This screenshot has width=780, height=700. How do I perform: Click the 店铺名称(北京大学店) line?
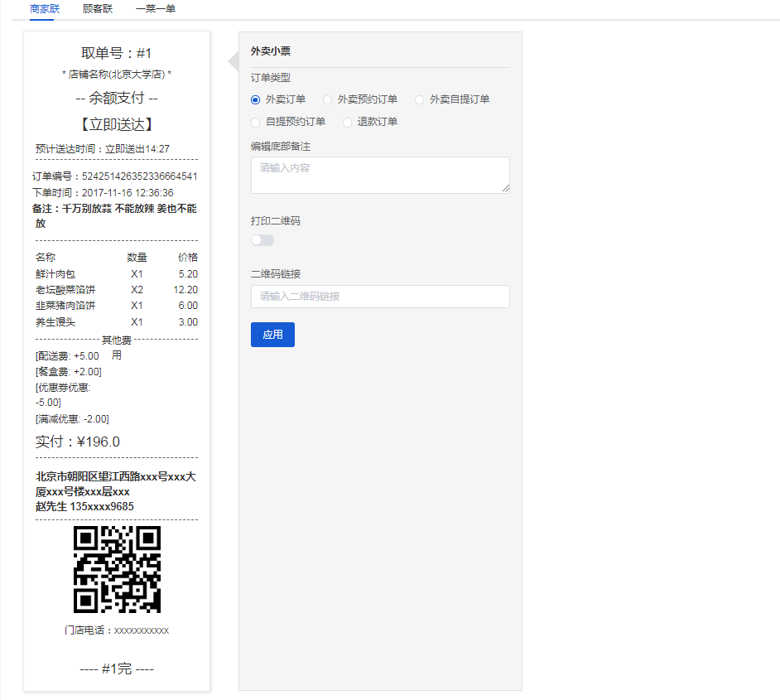coord(117,74)
